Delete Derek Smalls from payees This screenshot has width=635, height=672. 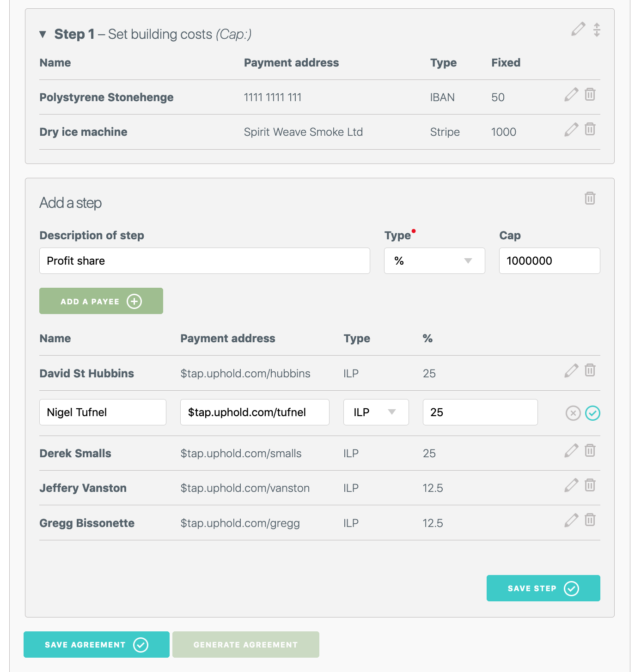point(590,451)
